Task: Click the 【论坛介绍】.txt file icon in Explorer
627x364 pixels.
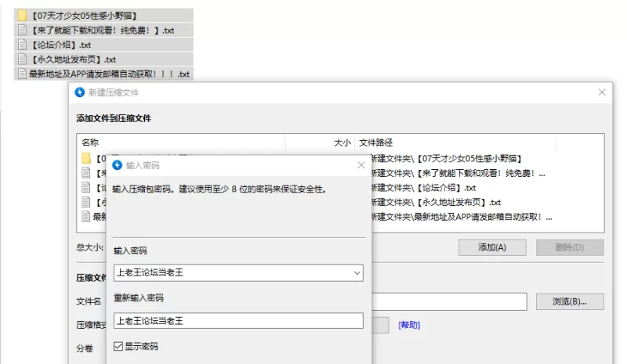Action: click(x=23, y=45)
